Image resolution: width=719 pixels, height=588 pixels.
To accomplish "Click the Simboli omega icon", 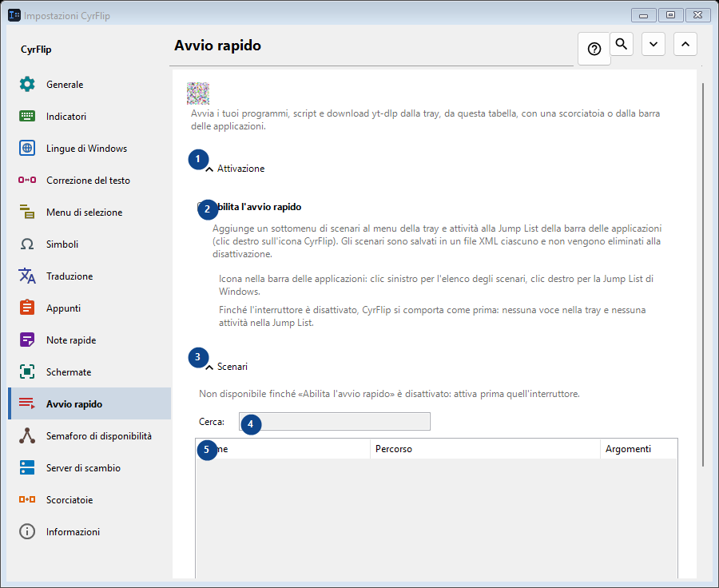I will (x=27, y=244).
